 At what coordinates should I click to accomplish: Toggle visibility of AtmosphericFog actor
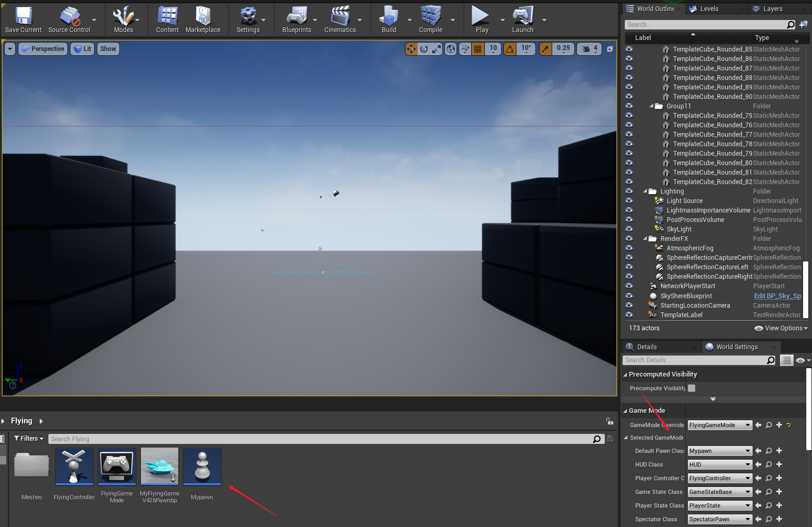click(629, 248)
